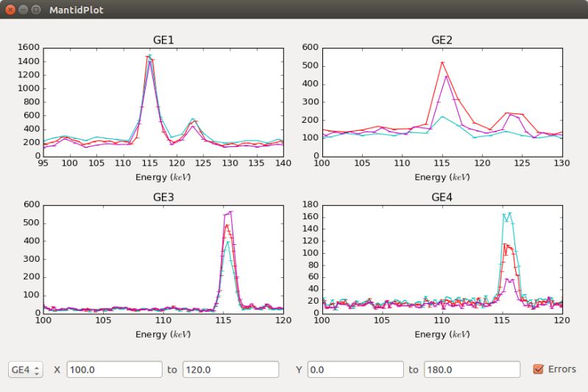Click the GE3 plot title
The width and height of the screenshot is (588, 392).
(163, 197)
